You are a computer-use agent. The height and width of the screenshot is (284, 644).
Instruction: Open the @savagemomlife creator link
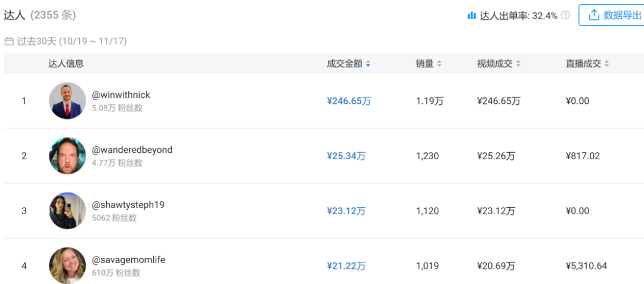pyautogui.click(x=128, y=260)
